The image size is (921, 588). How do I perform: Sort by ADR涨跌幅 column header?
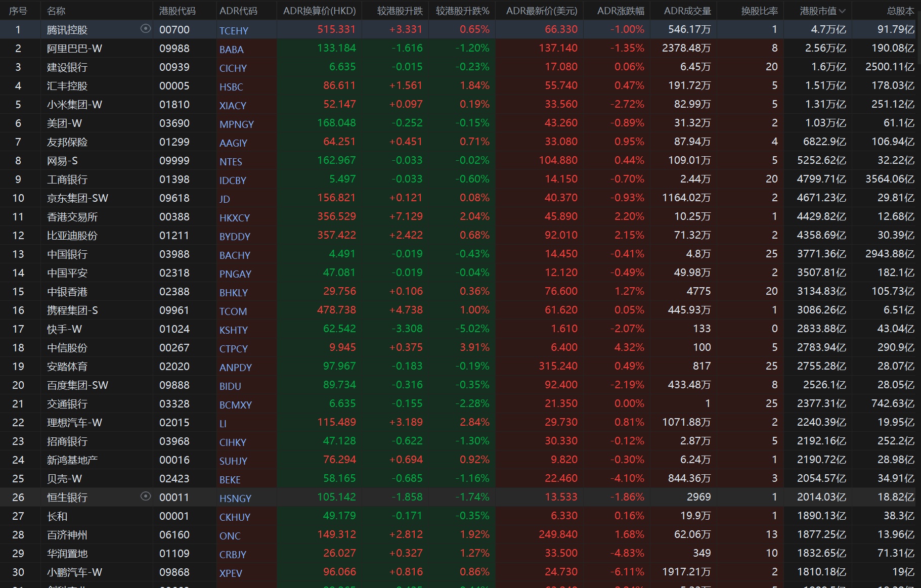(621, 11)
